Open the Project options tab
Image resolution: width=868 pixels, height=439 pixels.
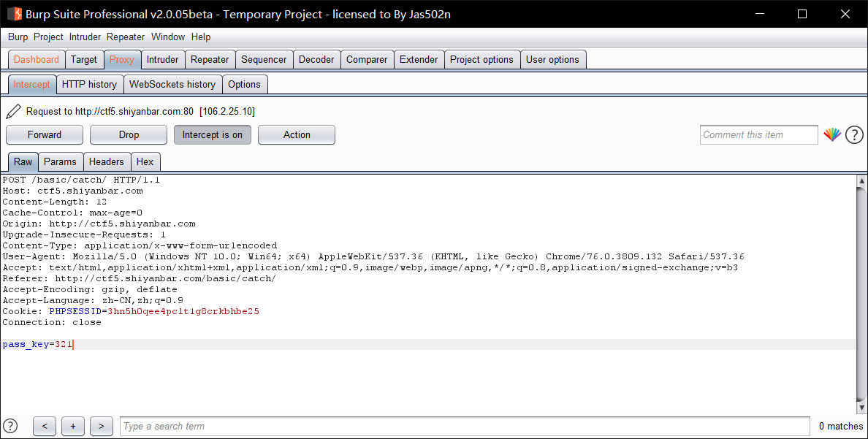click(481, 59)
